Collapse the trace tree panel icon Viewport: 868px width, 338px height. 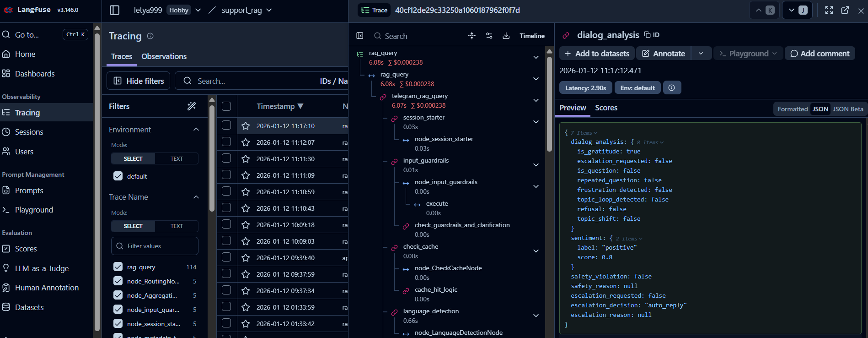(360, 36)
